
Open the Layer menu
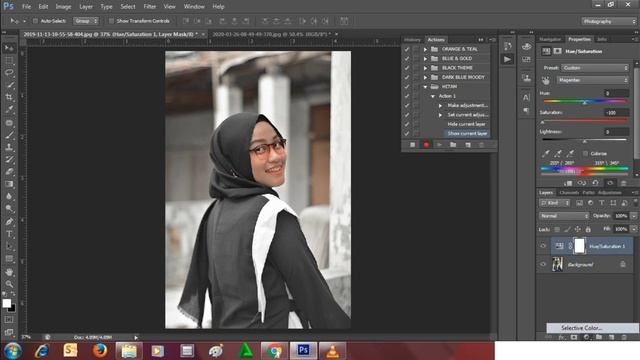click(86, 7)
